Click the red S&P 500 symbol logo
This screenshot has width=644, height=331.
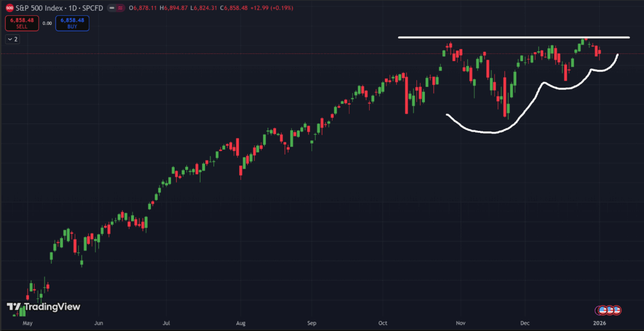[x=9, y=8]
